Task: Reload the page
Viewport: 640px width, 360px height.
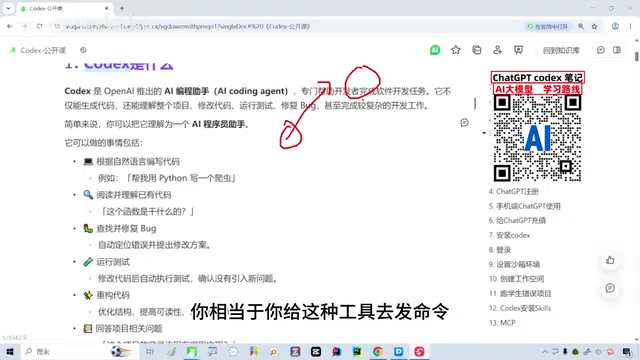Action: click(40, 26)
